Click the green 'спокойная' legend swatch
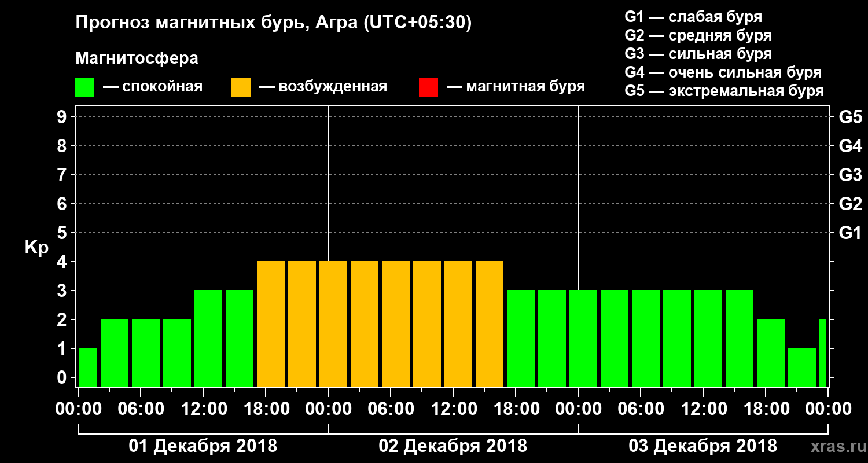This screenshot has height=463, width=868. tap(84, 88)
